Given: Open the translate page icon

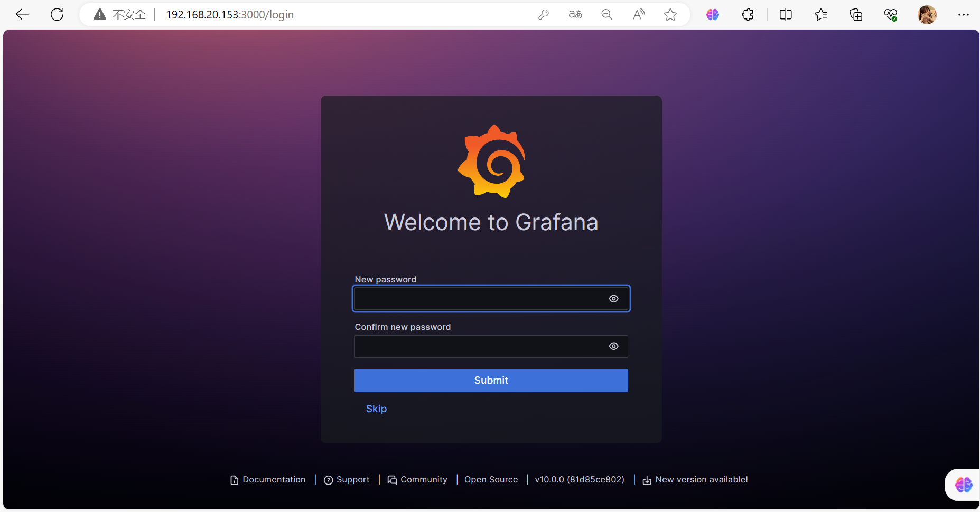Looking at the screenshot, I should [x=575, y=15].
